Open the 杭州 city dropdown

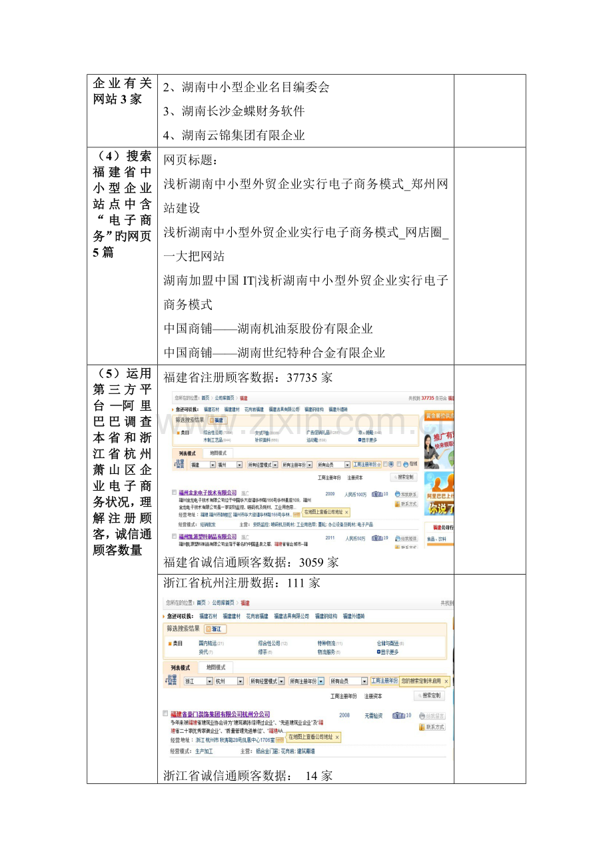point(229,681)
